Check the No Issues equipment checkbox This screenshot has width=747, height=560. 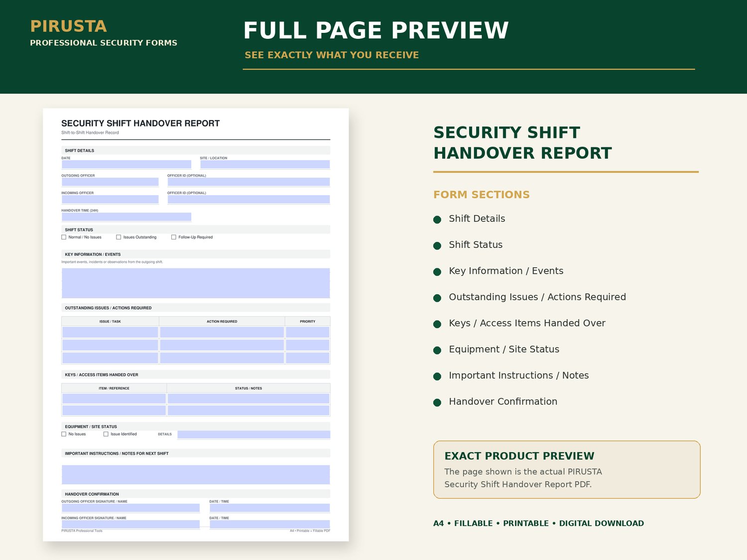coord(64,434)
